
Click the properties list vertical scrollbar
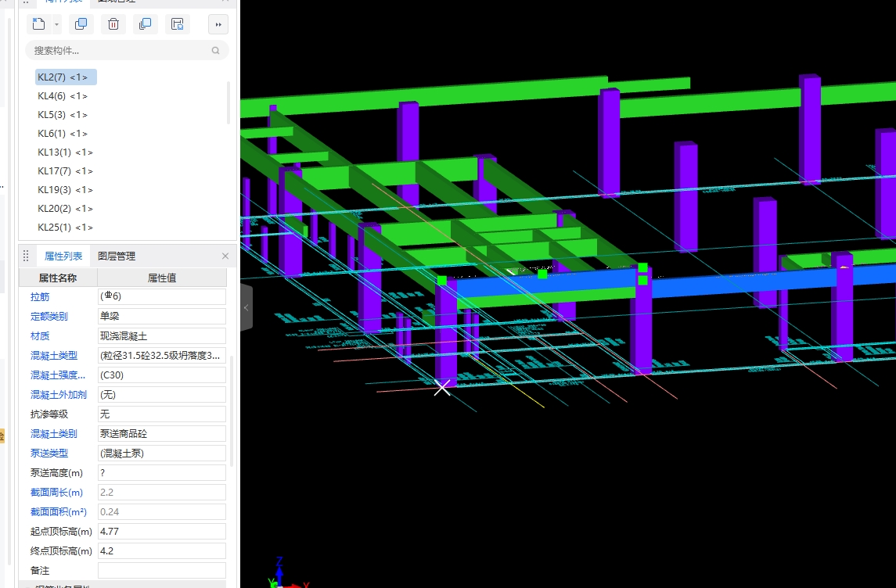[x=232, y=411]
